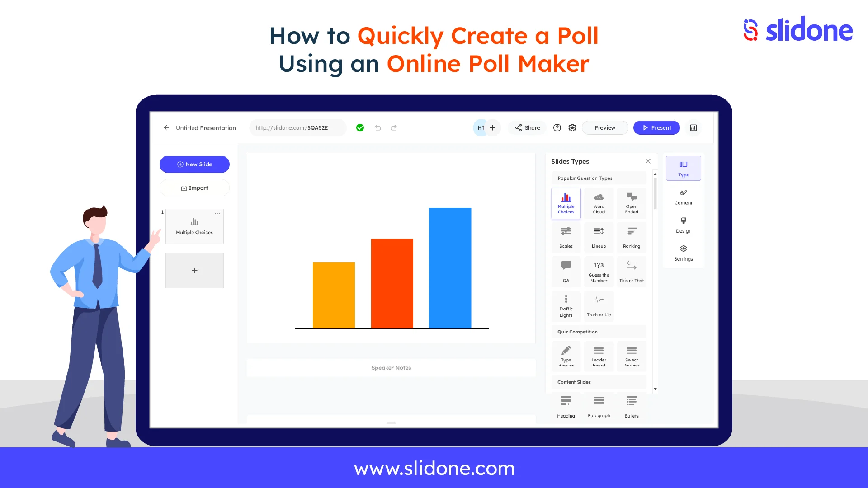Select the Word Cloud slide type

pos(599,202)
